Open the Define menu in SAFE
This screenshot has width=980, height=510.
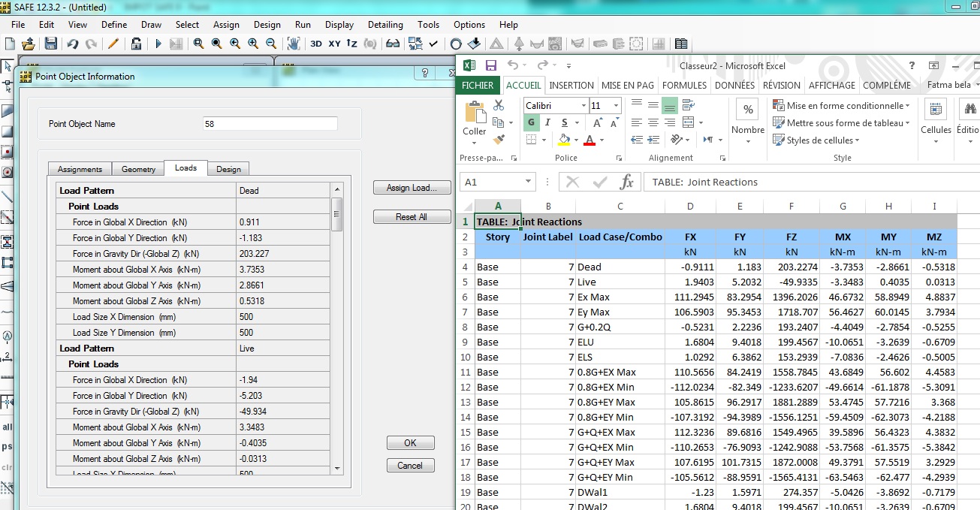(x=114, y=25)
